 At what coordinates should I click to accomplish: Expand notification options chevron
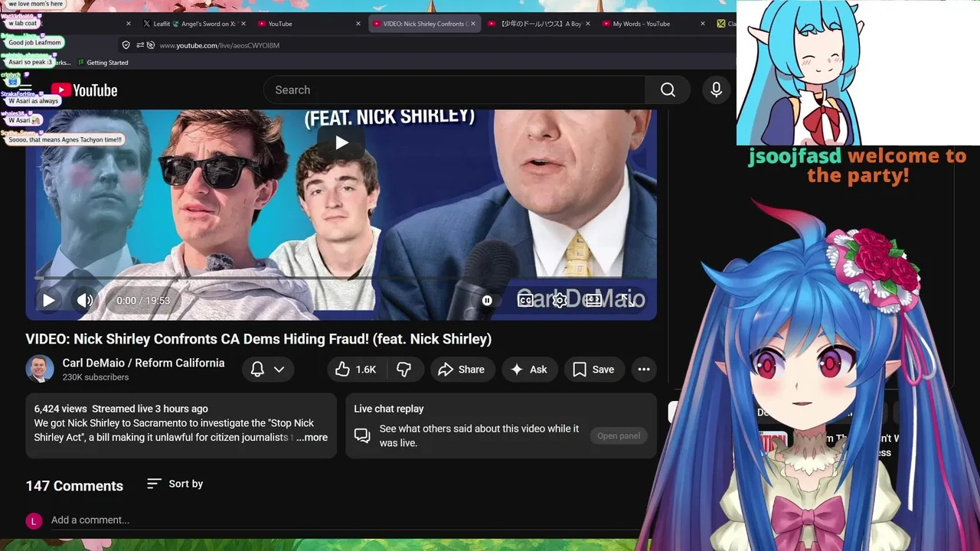[x=279, y=370]
